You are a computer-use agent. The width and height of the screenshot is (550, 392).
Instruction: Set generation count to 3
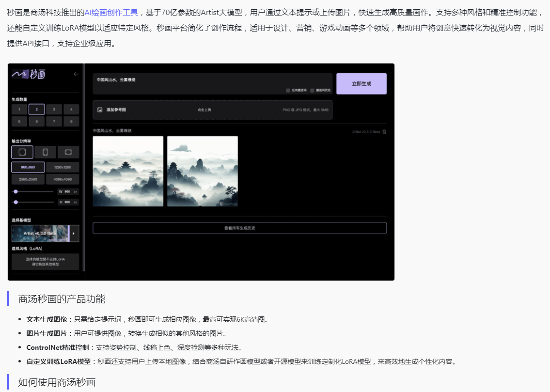pos(54,110)
